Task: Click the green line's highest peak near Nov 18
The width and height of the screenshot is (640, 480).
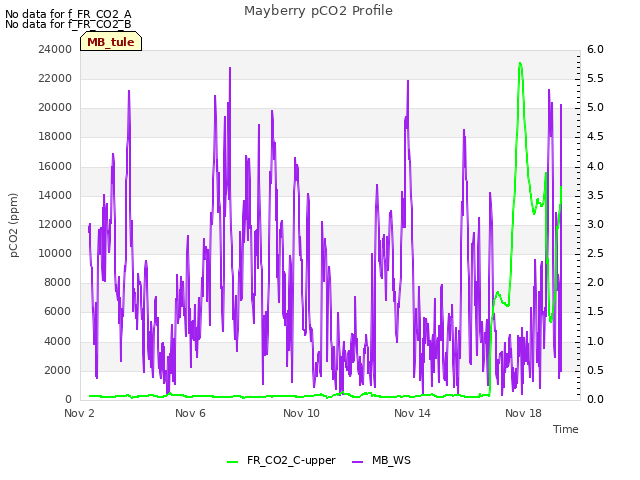Action: 520,63
